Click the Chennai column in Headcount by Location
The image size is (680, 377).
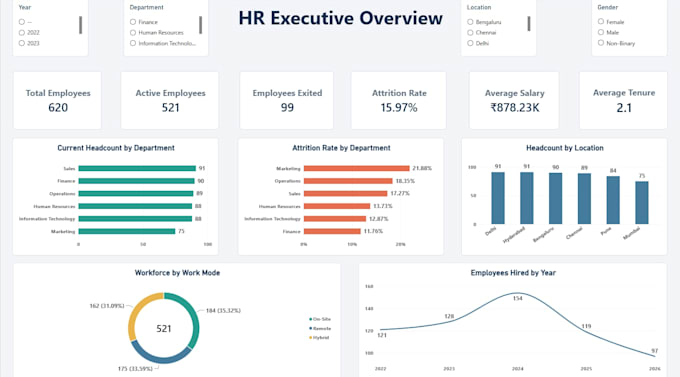pos(584,199)
